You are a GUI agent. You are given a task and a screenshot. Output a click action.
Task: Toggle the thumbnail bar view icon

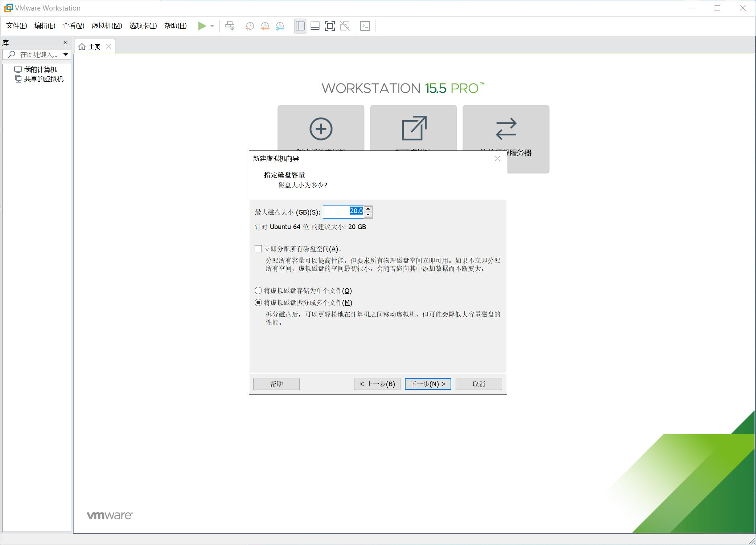[315, 26]
